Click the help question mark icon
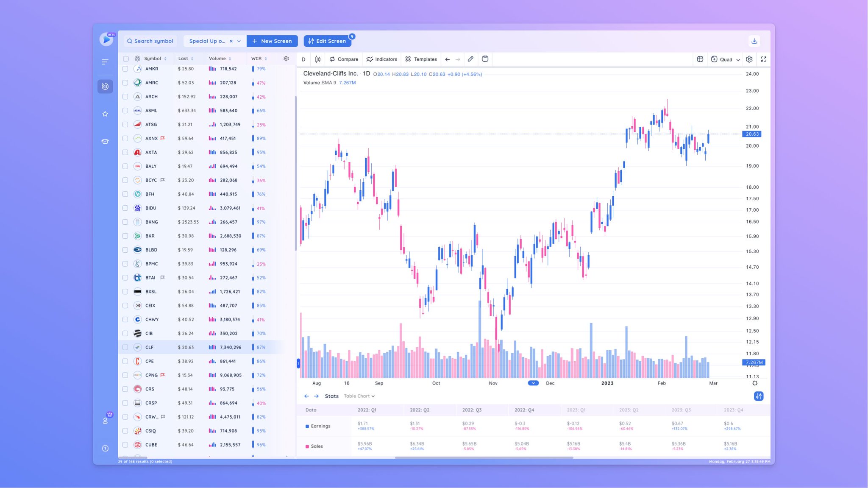Viewport: 868px width, 488px height. pos(105,449)
